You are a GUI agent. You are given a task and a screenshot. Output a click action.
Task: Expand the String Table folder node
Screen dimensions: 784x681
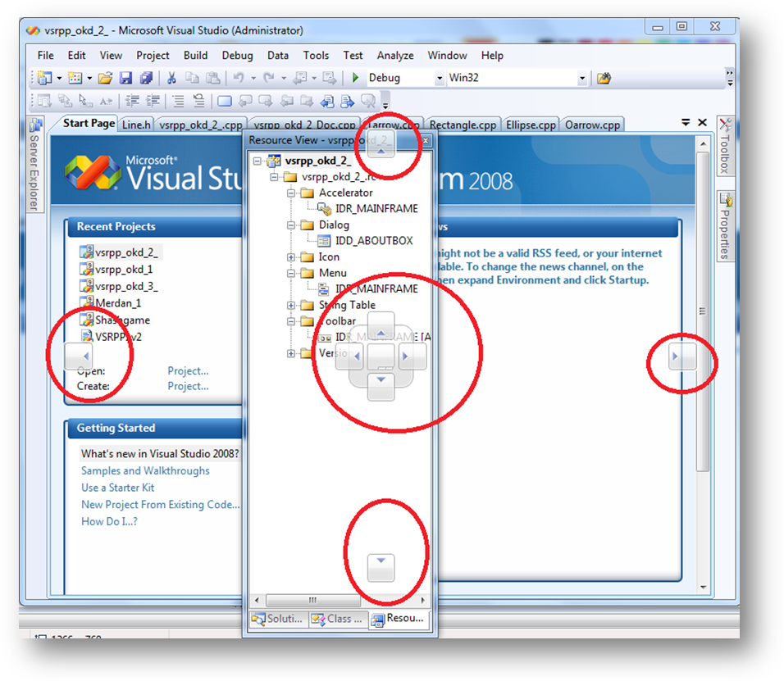[x=291, y=306]
